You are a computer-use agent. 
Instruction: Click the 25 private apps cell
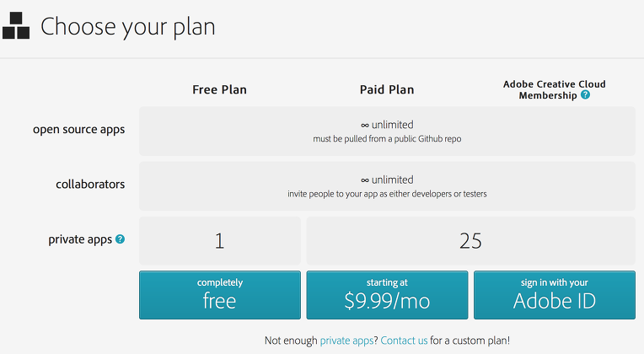pos(470,241)
